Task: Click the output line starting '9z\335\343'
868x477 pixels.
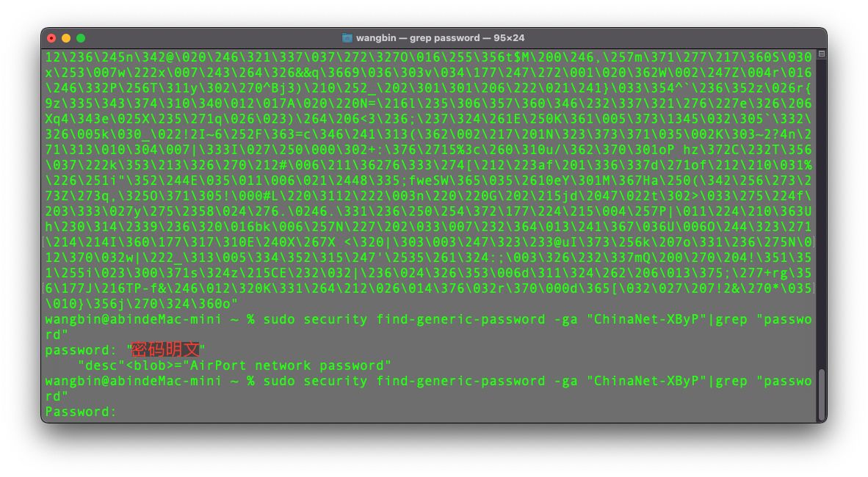Action: click(x=428, y=103)
